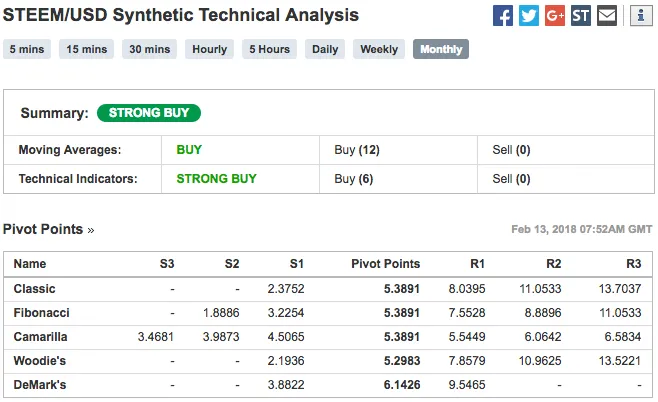Screen dimensions: 658x402
Task: Click Fibonacci S1 value 3.2254
Action: pos(286,313)
